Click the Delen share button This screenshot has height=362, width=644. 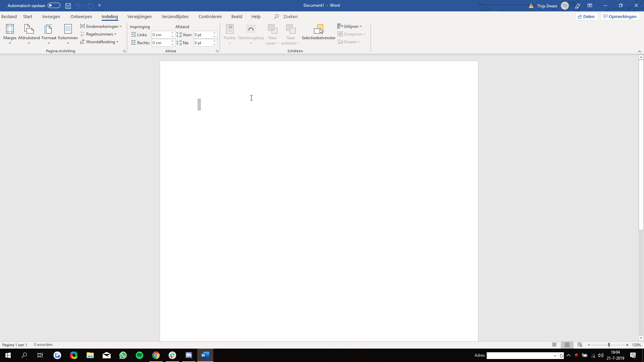[586, 16]
